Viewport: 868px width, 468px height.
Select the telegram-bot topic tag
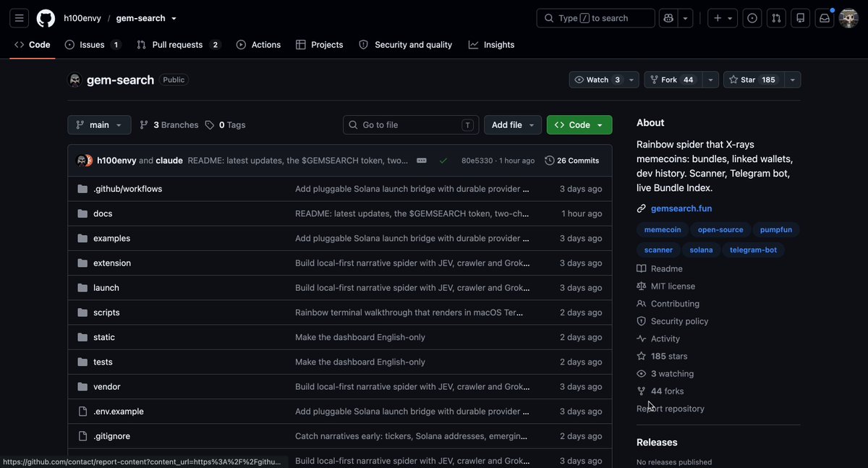click(754, 250)
